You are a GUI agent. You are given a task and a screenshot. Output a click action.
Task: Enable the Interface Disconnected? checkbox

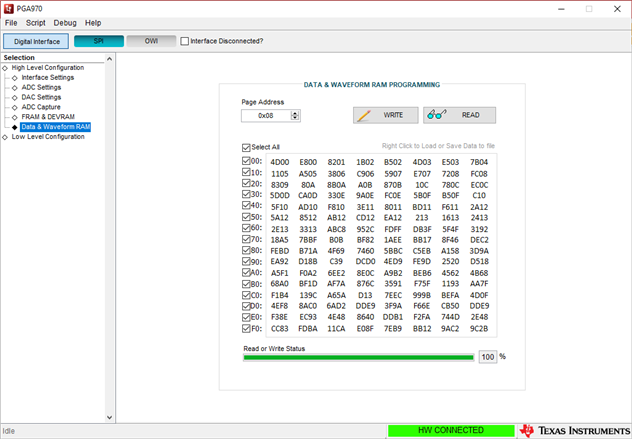click(185, 41)
